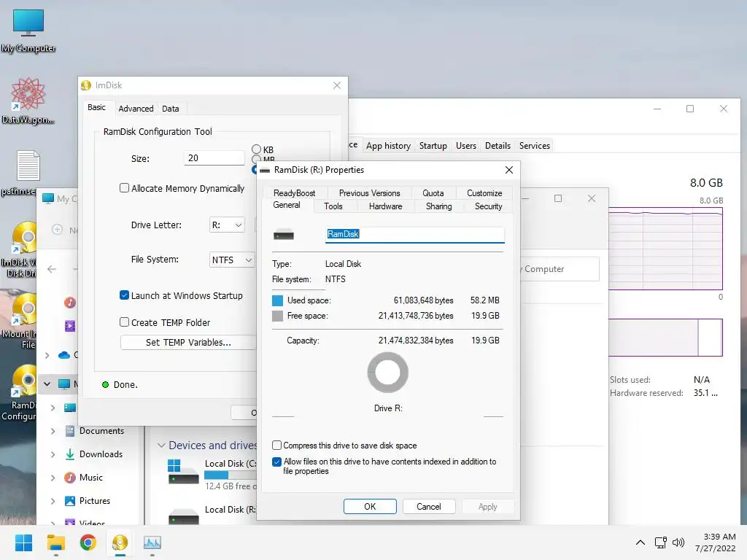Click the drive R: usage donut chart
The image size is (747, 560).
[388, 373]
